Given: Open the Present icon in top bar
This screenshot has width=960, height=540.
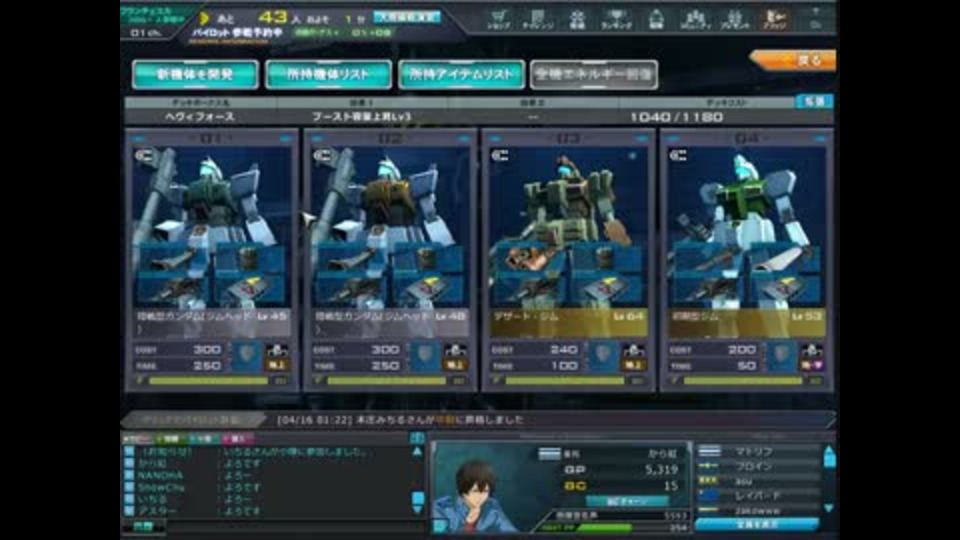Looking at the screenshot, I should click(x=734, y=19).
